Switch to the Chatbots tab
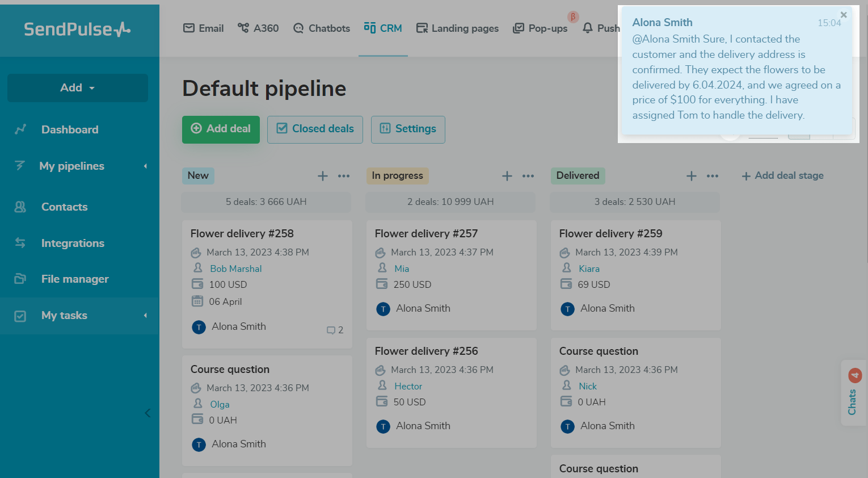Viewport: 868px width, 478px height. point(322,28)
